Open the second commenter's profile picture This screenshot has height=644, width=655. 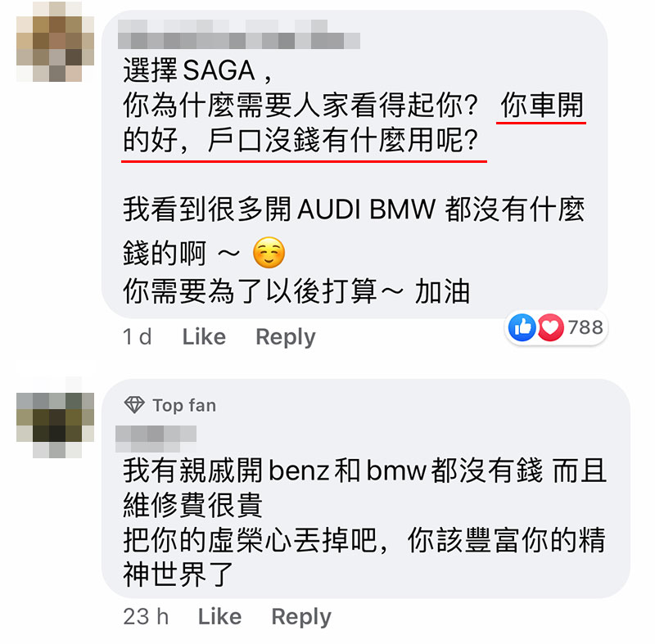tap(55, 417)
